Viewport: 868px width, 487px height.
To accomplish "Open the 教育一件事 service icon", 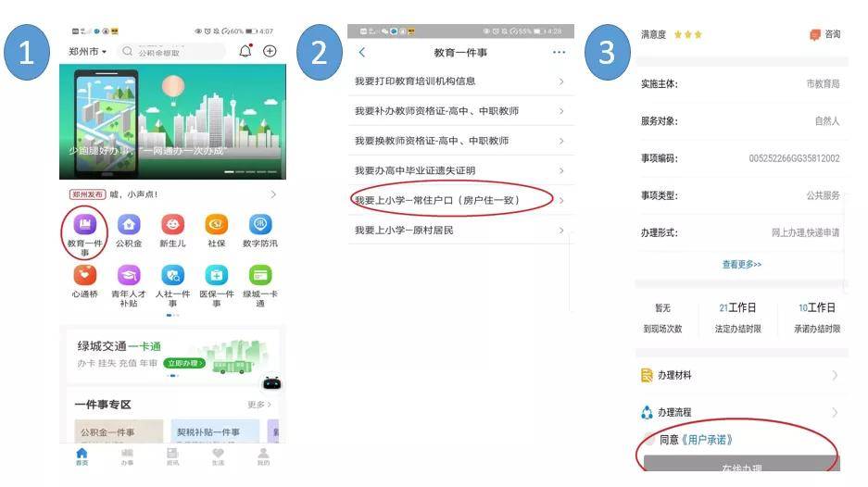I will [x=84, y=225].
